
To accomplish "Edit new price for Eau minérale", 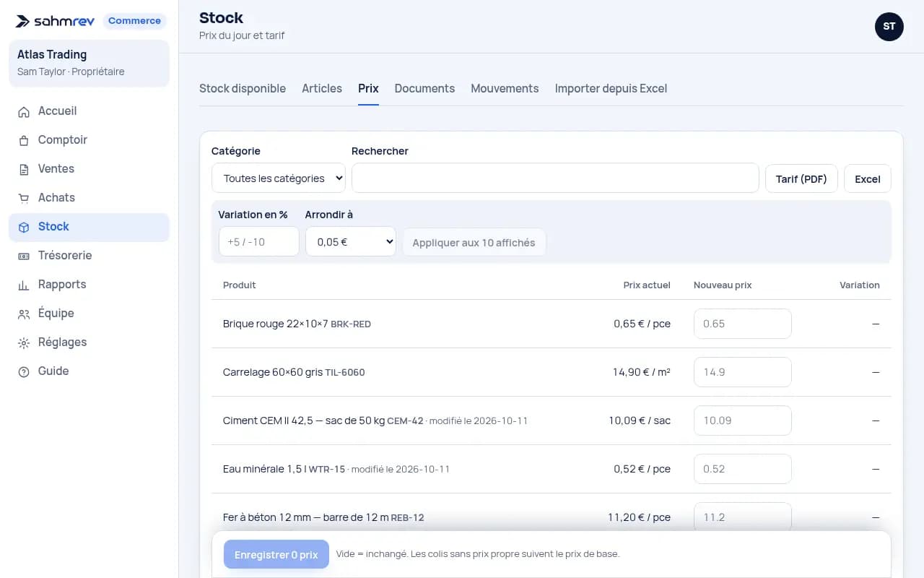I will pyautogui.click(x=743, y=469).
